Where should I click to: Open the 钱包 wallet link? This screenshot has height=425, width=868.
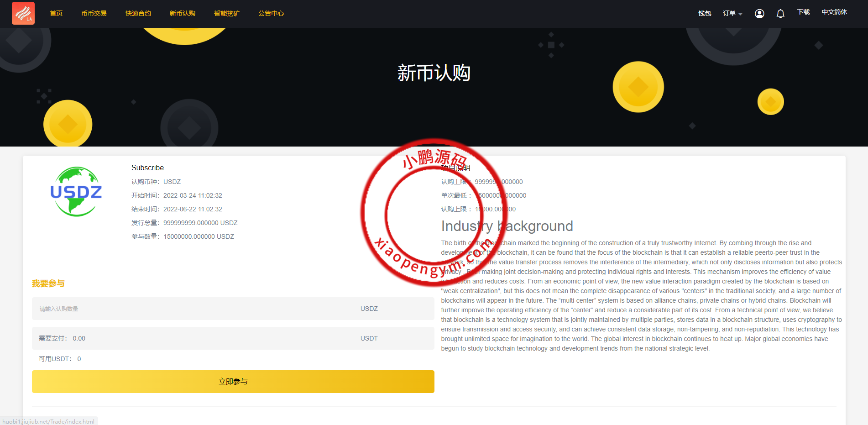click(x=704, y=14)
